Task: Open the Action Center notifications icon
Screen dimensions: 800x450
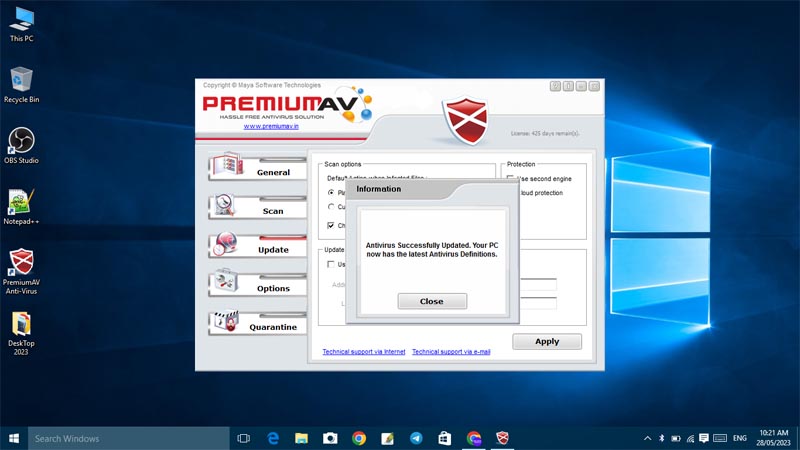Action: point(704,438)
